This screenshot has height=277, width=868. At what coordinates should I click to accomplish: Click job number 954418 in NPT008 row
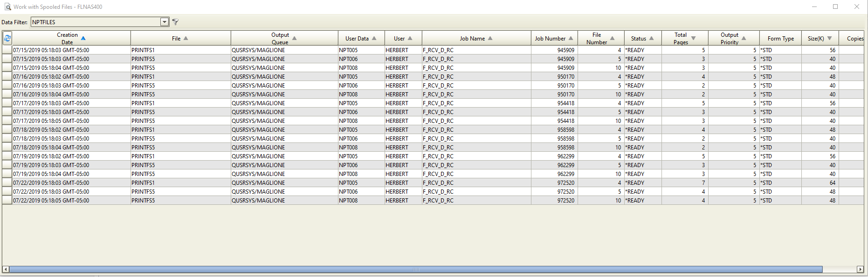(566, 121)
